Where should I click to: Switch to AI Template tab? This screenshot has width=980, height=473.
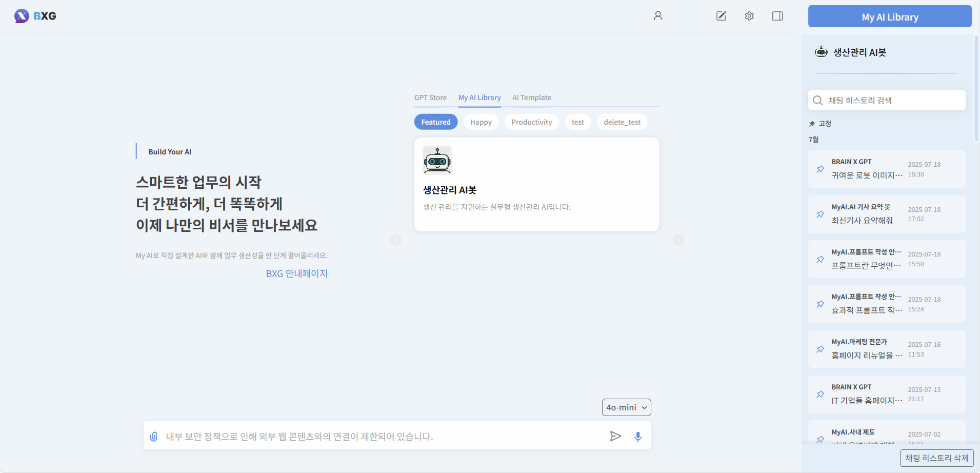click(532, 97)
